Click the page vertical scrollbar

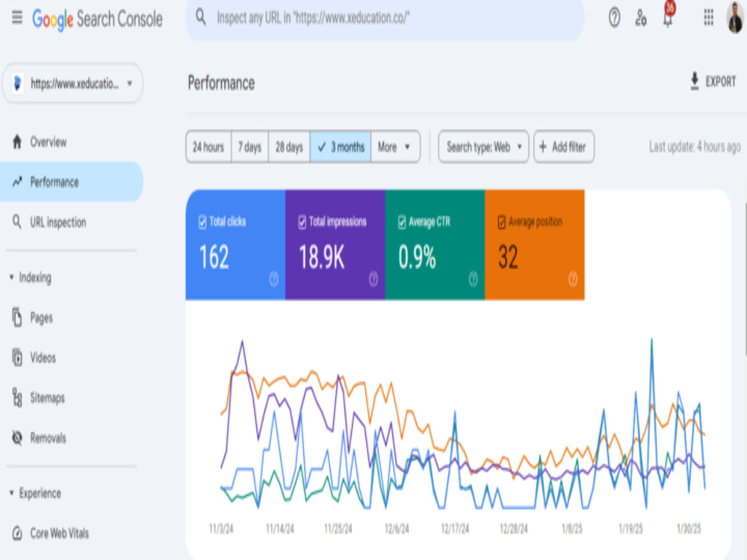point(745,279)
